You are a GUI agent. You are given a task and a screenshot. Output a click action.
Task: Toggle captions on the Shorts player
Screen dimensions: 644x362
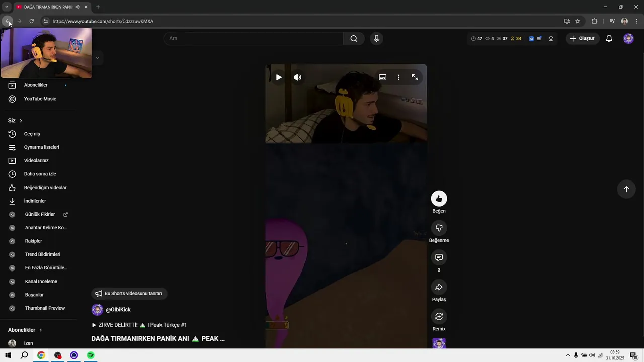[x=382, y=77]
